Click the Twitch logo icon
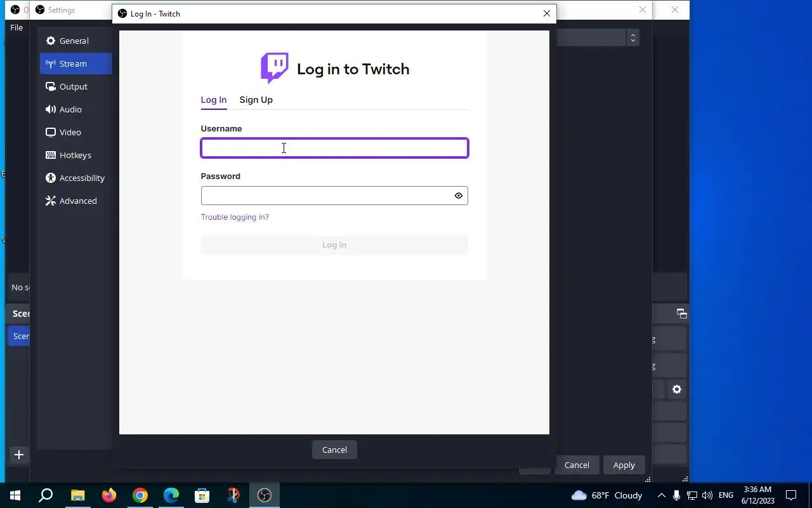The image size is (812, 508). [275, 68]
